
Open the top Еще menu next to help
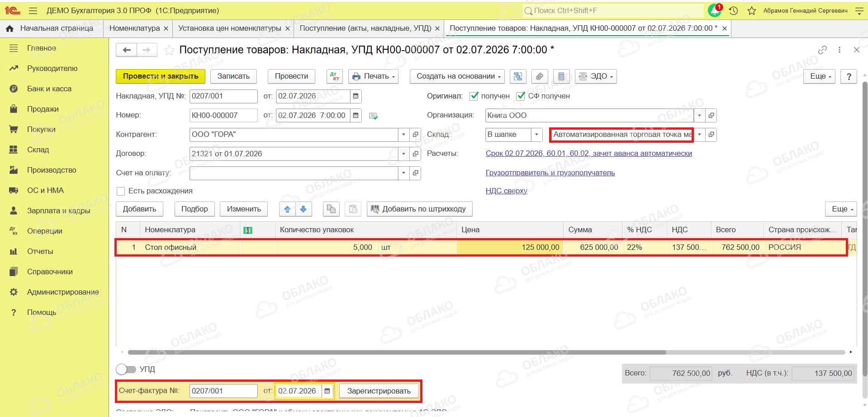(820, 76)
